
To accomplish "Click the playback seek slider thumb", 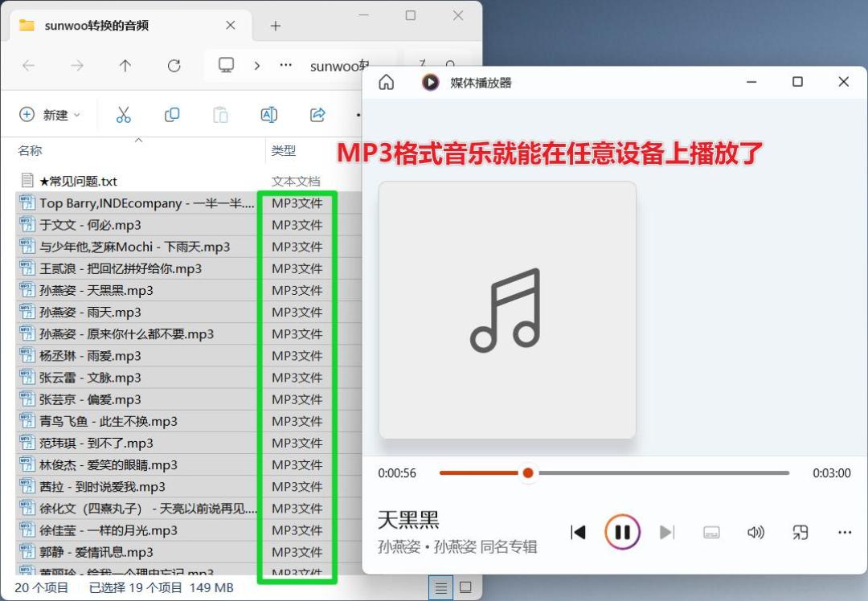I will 527,472.
